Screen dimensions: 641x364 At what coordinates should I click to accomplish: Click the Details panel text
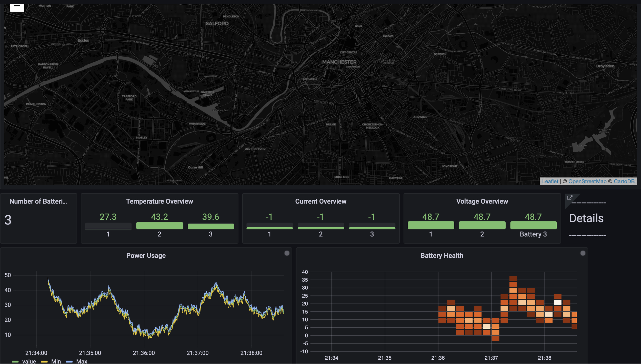[586, 218]
